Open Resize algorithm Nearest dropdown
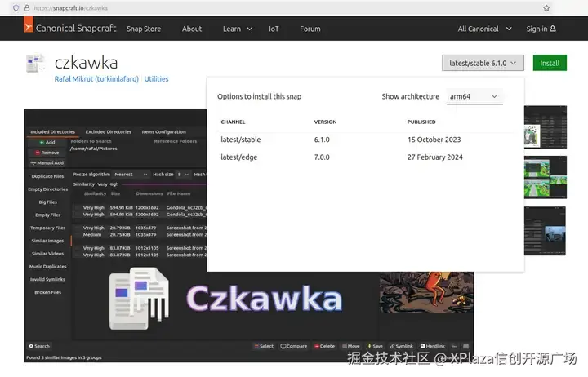 tap(131, 175)
